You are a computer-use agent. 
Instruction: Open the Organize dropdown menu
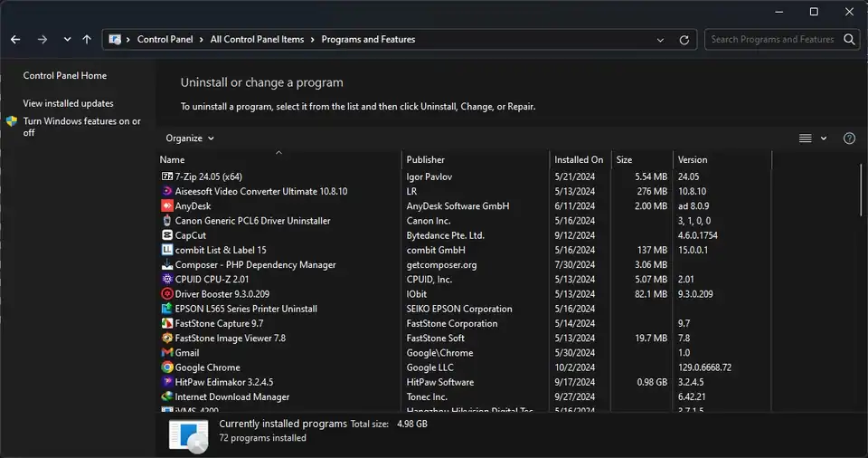(190, 138)
